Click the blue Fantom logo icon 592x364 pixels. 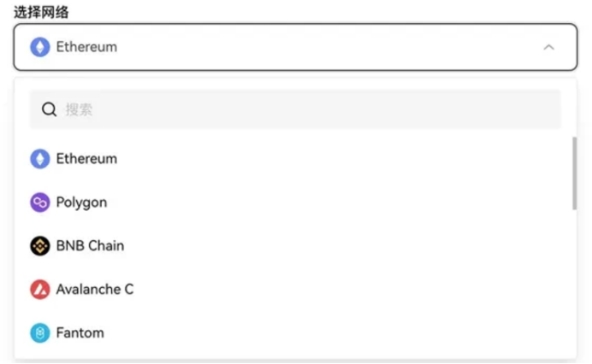pos(40,333)
